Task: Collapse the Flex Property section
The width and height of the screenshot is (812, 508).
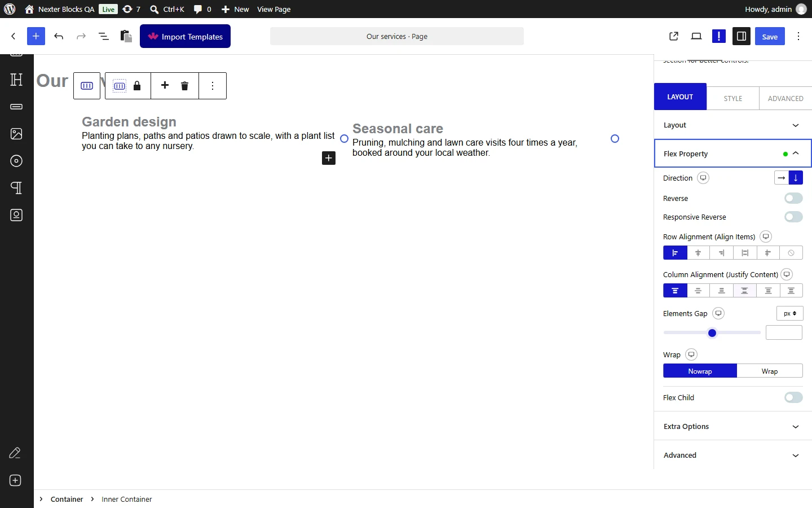Action: 733,154
